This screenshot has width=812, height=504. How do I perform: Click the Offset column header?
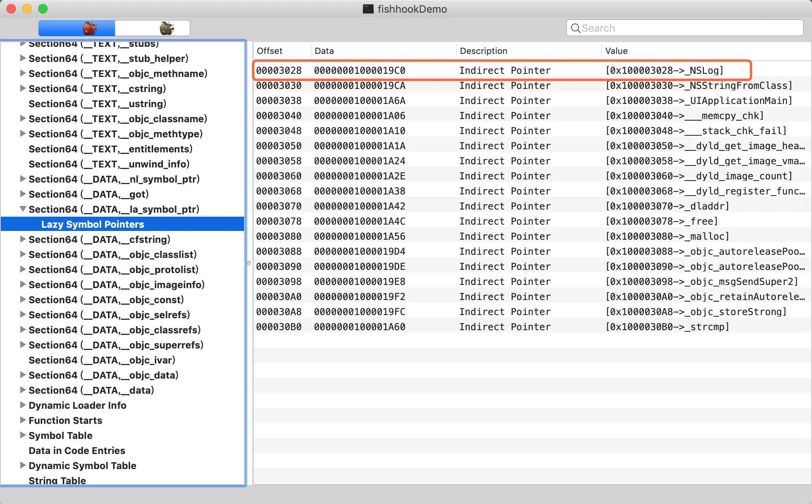[270, 51]
